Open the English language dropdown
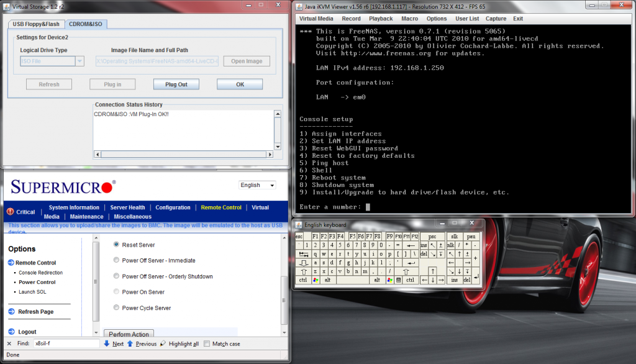This screenshot has width=636, height=364. pos(258,185)
